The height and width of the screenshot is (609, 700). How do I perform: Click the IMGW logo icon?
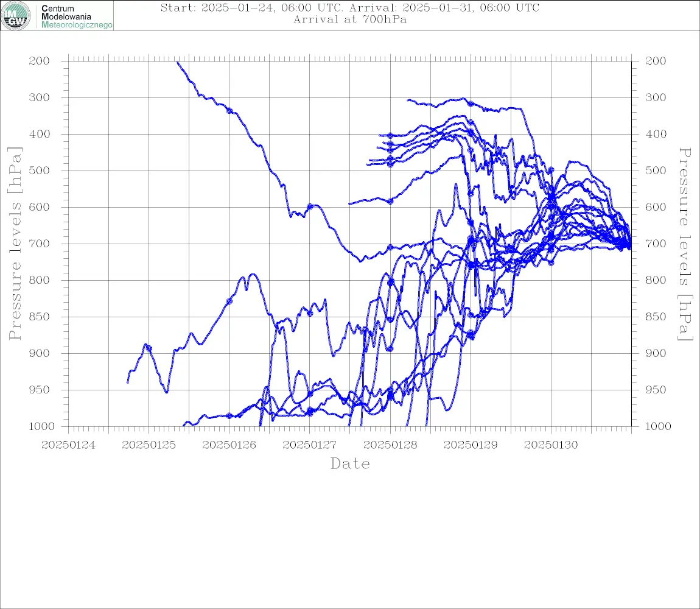point(16,16)
